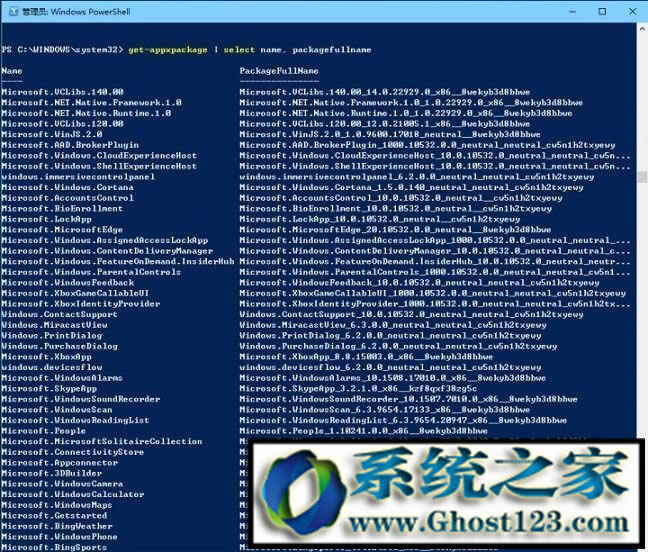Maximize the Windows PowerShell window
This screenshot has height=552, width=648.
[602, 11]
